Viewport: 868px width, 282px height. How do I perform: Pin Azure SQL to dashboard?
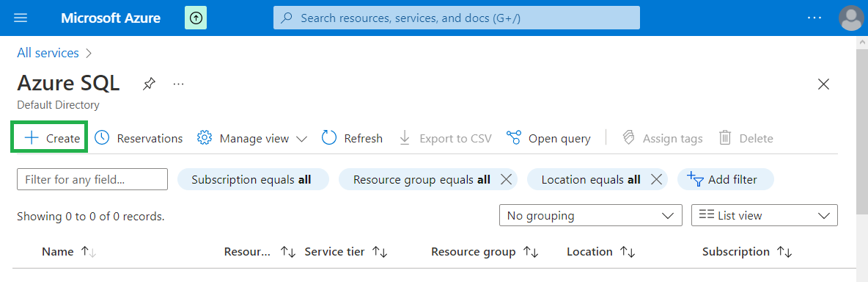click(x=149, y=84)
